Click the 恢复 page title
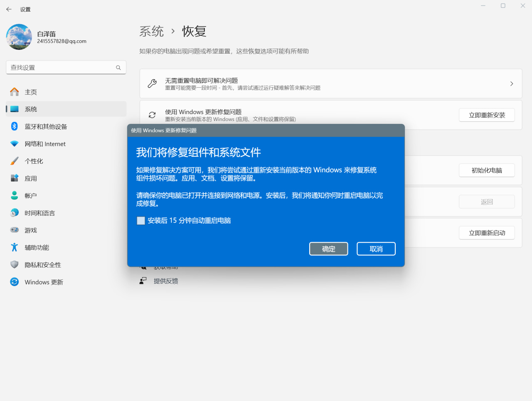 coord(194,31)
